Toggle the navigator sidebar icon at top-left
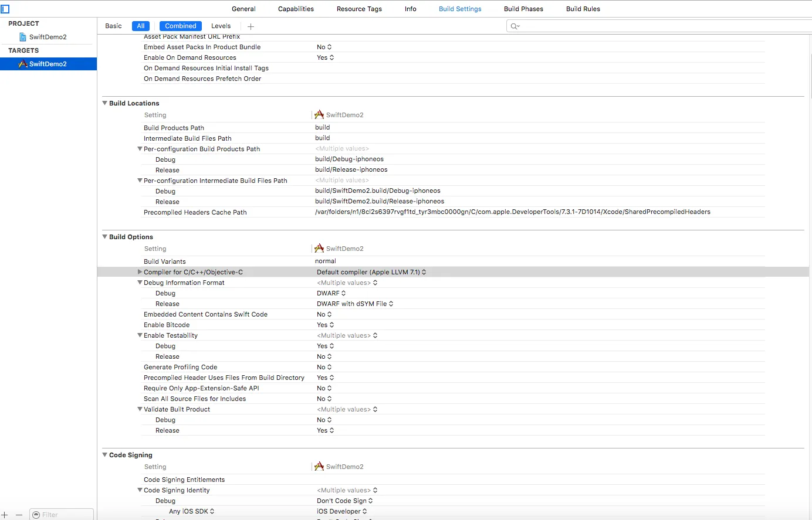 tap(5, 9)
